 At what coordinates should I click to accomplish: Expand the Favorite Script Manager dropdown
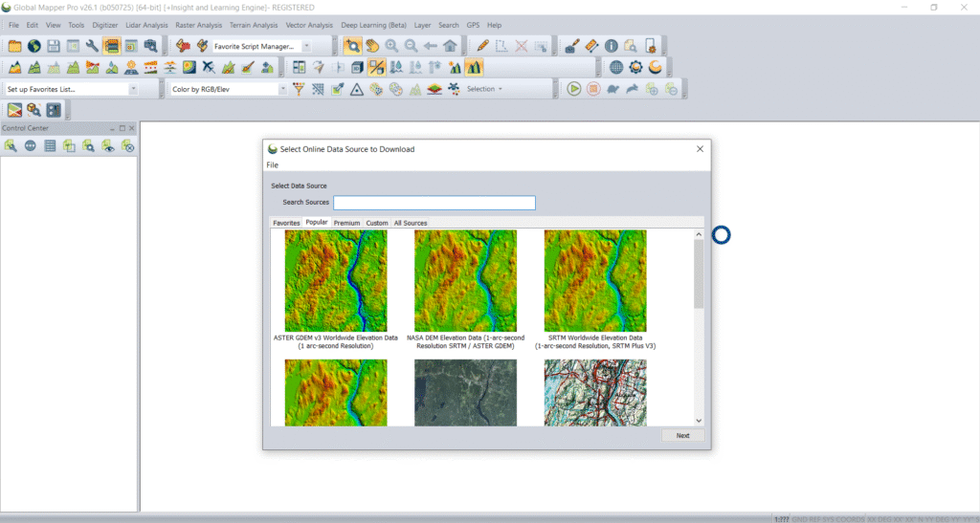point(306,46)
